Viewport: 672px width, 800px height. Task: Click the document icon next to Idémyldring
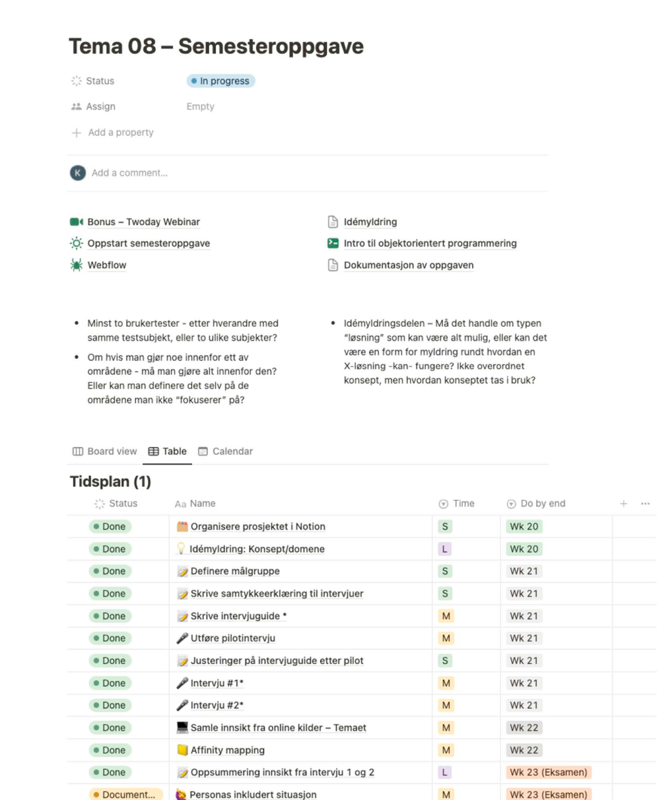click(332, 222)
